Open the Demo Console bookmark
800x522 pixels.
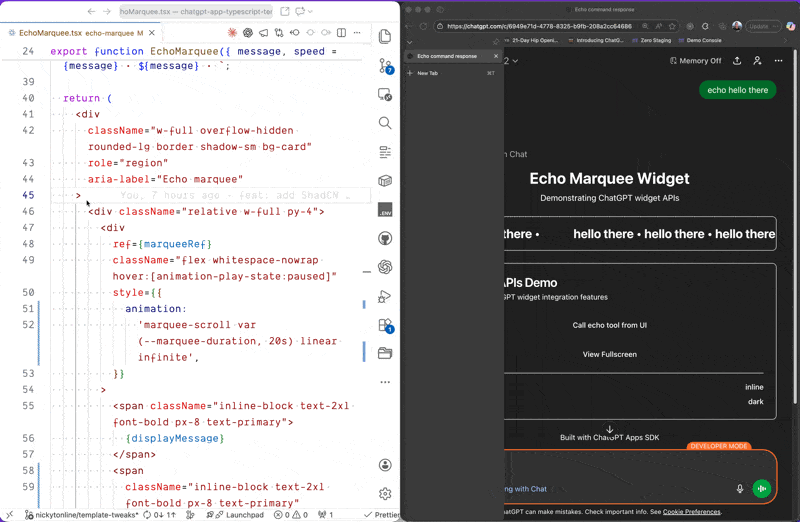click(x=699, y=40)
